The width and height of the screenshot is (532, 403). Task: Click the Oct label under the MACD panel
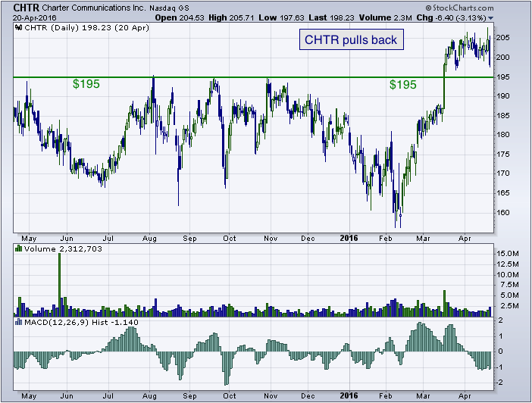pyautogui.click(x=230, y=396)
